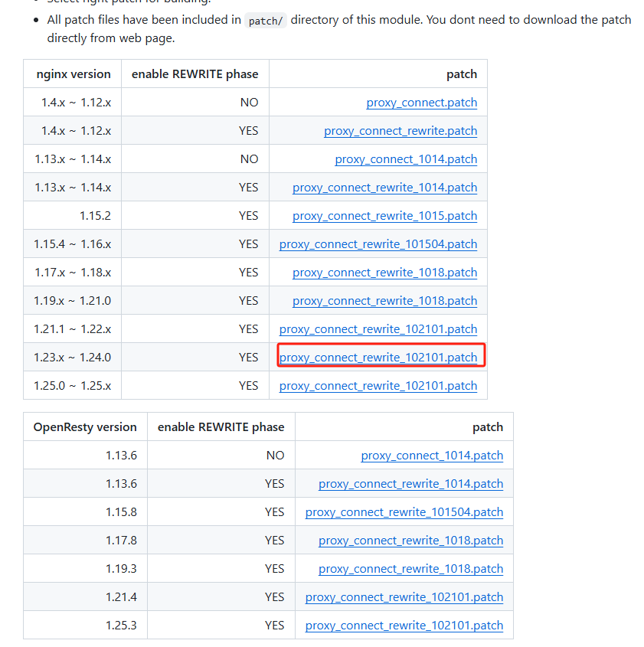Click the 'nginx version' column header
The image size is (644, 647).
74,74
